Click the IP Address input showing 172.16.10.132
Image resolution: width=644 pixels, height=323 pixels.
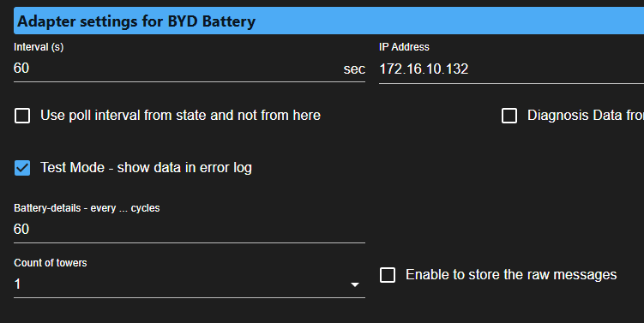pyautogui.click(x=511, y=69)
